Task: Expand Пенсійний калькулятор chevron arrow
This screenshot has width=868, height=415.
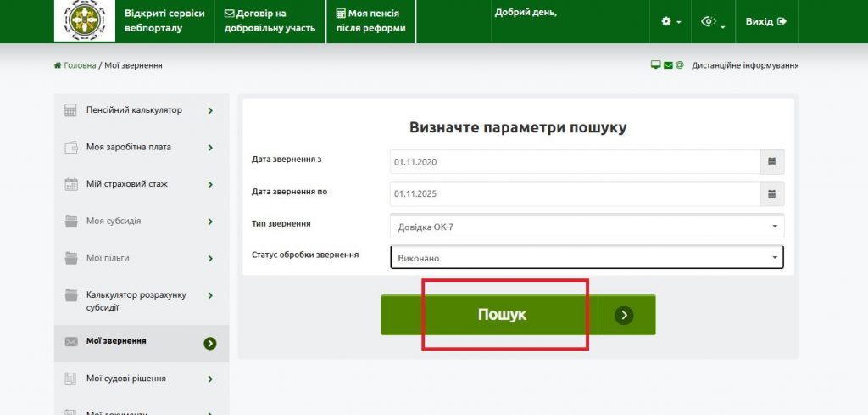Action: click(x=210, y=111)
